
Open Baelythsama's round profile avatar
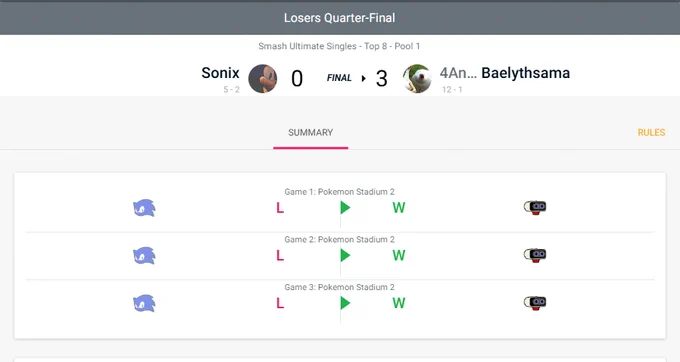[417, 78]
